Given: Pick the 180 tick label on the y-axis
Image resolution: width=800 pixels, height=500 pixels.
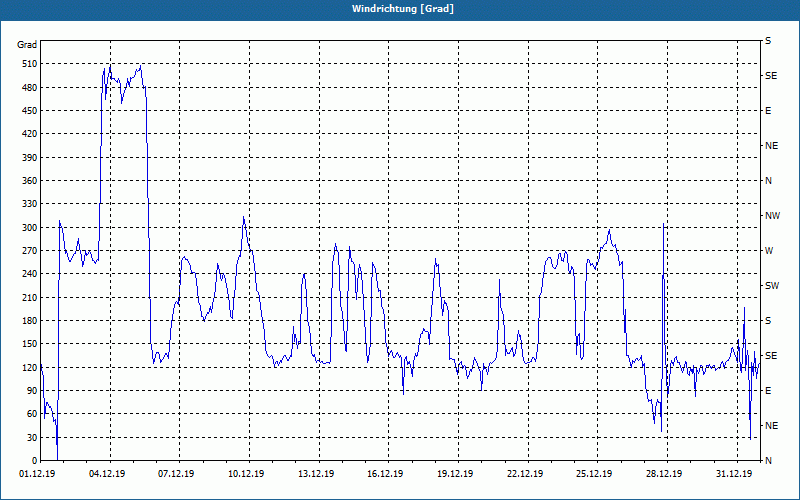Looking at the screenshot, I should click(x=30, y=321).
